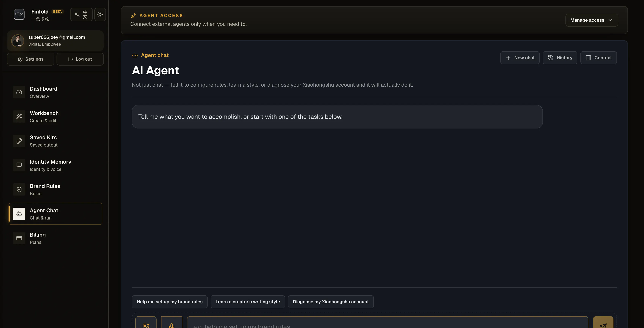Click the Finfold fish logo
This screenshot has width=644, height=328.
tap(19, 14)
